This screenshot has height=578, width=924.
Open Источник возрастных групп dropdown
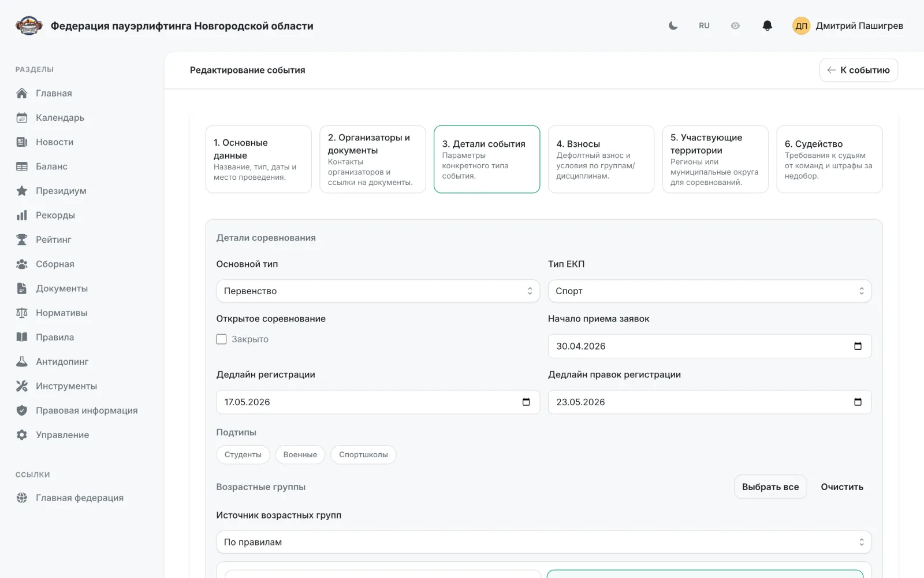[x=544, y=542]
